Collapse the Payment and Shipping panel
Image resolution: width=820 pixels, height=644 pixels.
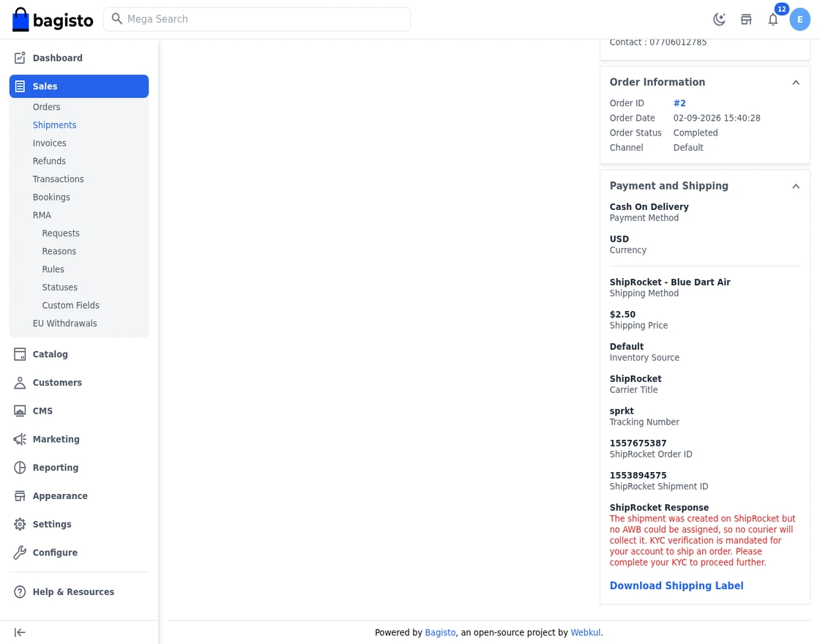click(795, 186)
